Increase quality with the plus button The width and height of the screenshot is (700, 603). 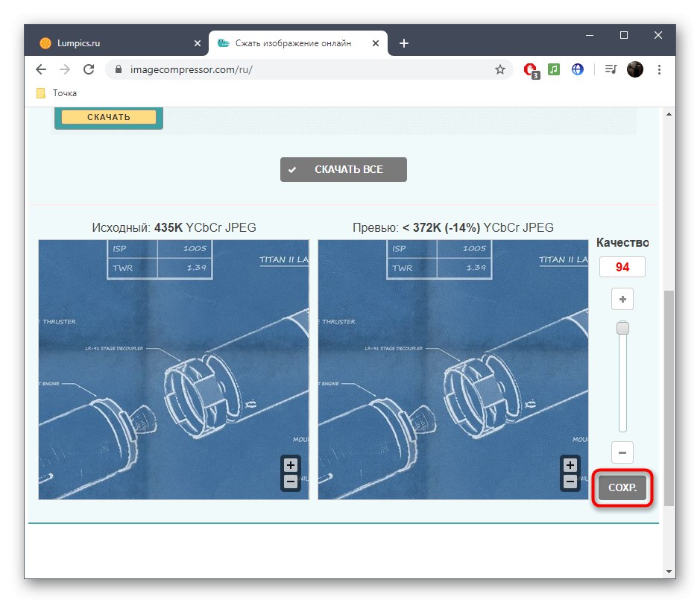(x=622, y=299)
